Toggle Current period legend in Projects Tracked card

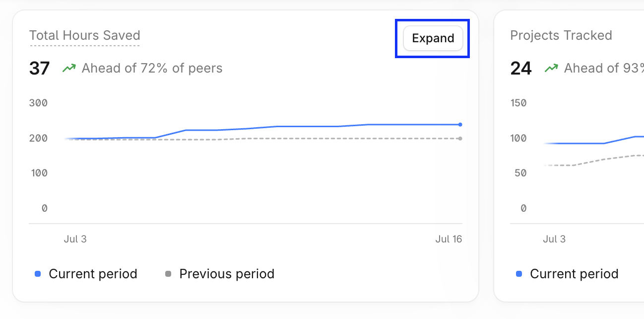pyautogui.click(x=567, y=274)
